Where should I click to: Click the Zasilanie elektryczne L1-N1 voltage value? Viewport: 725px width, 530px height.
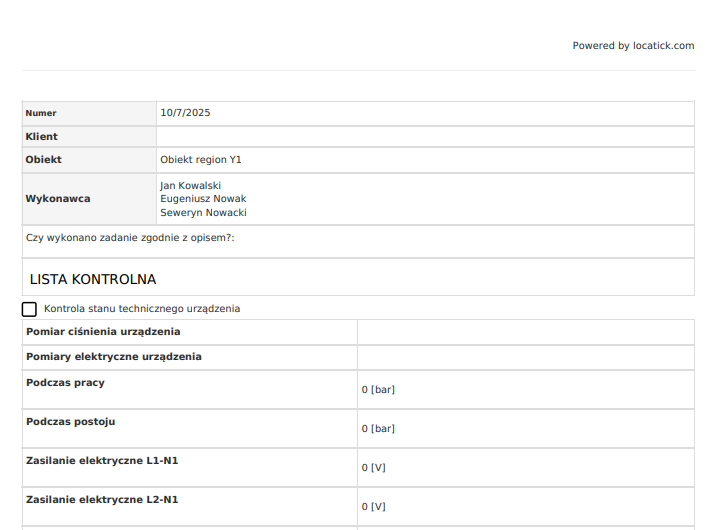tap(373, 467)
